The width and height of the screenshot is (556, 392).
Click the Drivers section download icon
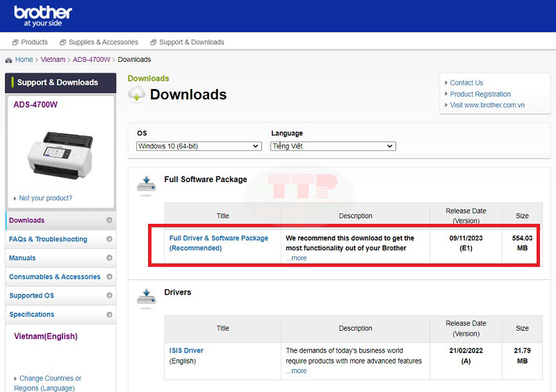point(146,296)
